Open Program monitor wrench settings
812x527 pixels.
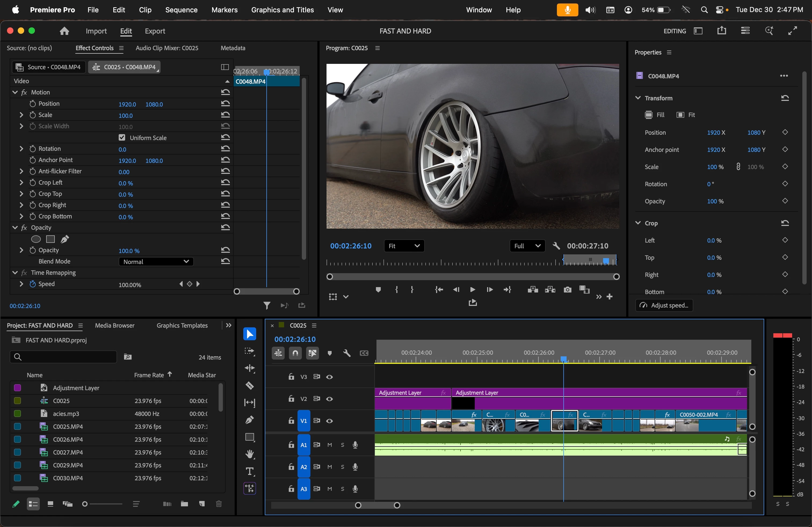(556, 246)
